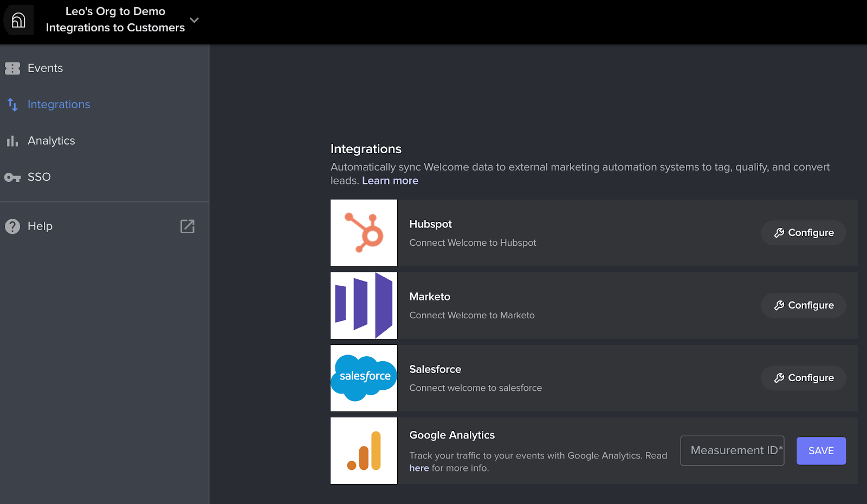
Task: Click the wrench icon in Salesforce's Configure button
Action: pyautogui.click(x=779, y=378)
